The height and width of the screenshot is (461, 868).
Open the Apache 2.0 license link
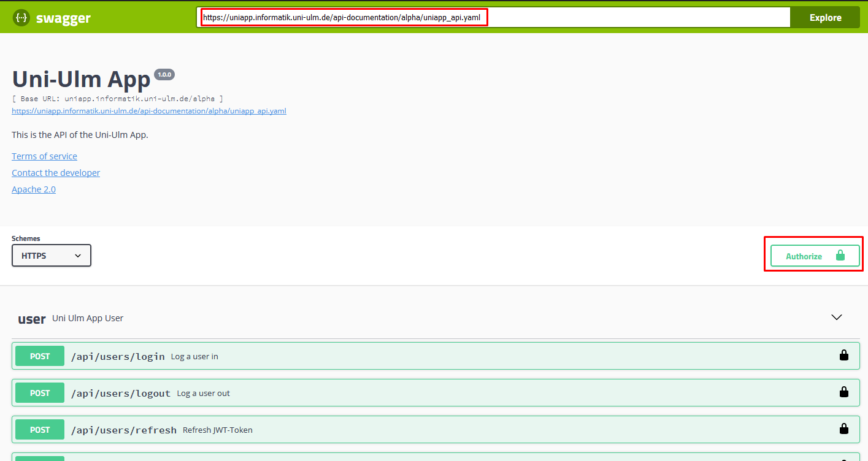34,189
